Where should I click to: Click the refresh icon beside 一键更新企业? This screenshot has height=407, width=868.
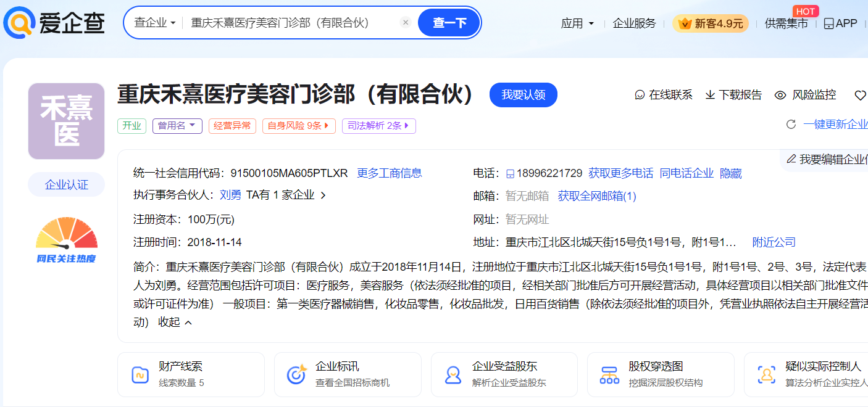pyautogui.click(x=791, y=125)
